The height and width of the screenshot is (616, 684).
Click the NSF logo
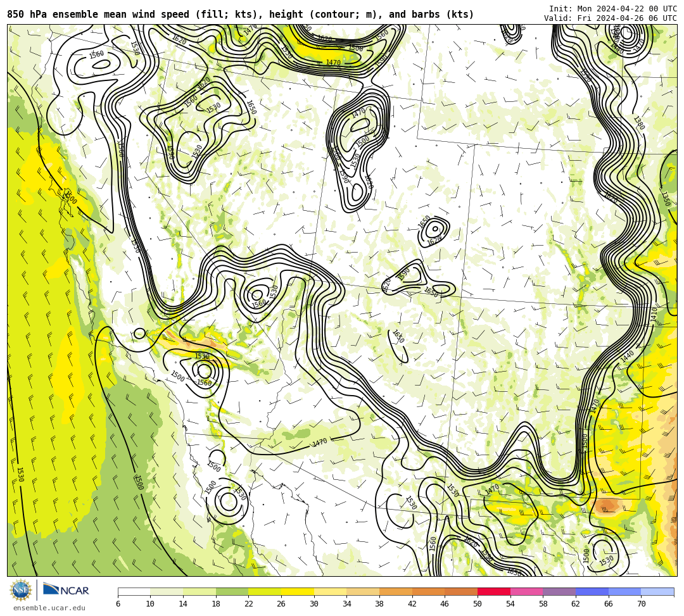point(20,590)
